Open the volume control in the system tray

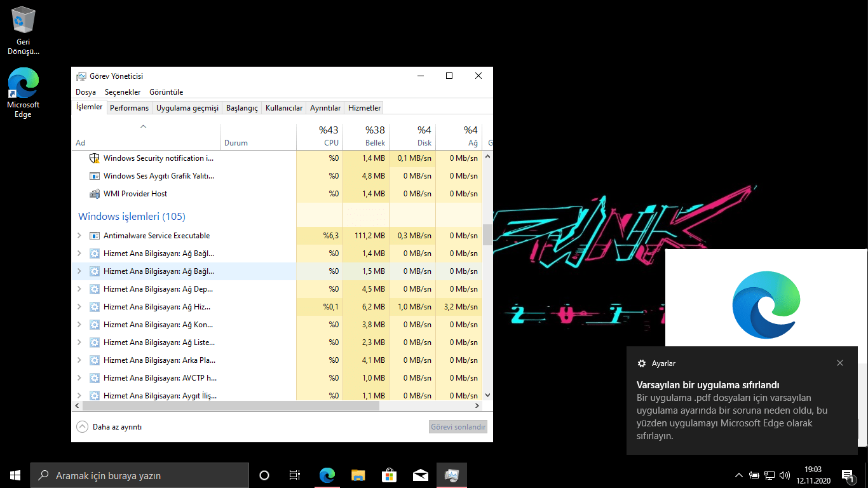tap(785, 475)
